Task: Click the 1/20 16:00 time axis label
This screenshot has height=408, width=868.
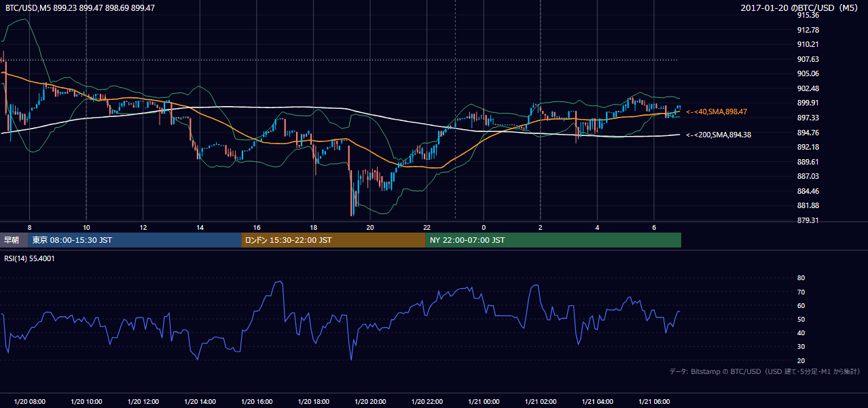Action: pyautogui.click(x=256, y=402)
